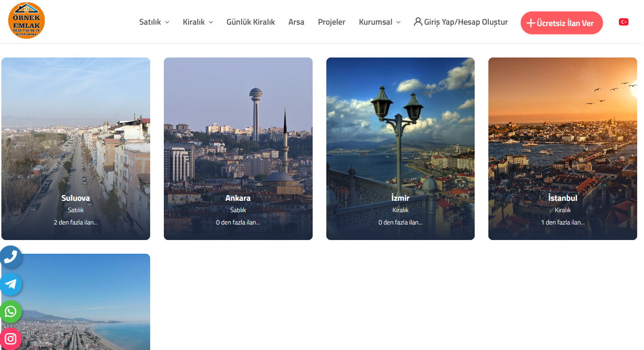
Task: Navigate to the Projeler page
Action: [x=331, y=22]
